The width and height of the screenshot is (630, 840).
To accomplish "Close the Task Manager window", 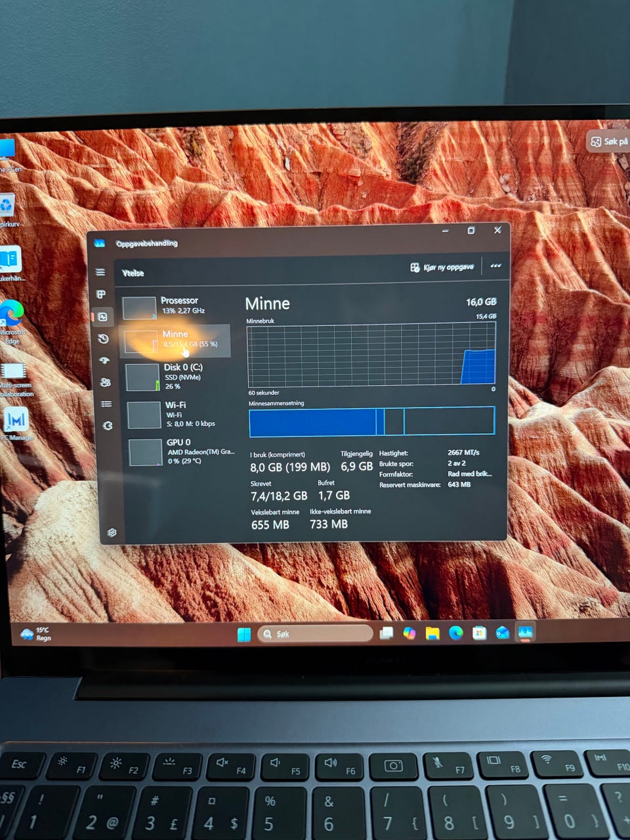I will tap(497, 230).
